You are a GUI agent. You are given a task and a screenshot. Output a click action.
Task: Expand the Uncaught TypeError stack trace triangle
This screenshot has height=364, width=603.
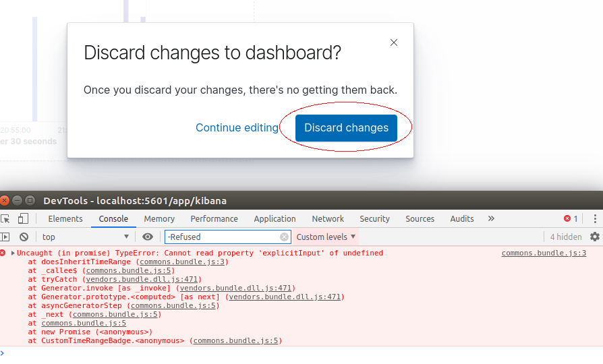pyautogui.click(x=13, y=253)
